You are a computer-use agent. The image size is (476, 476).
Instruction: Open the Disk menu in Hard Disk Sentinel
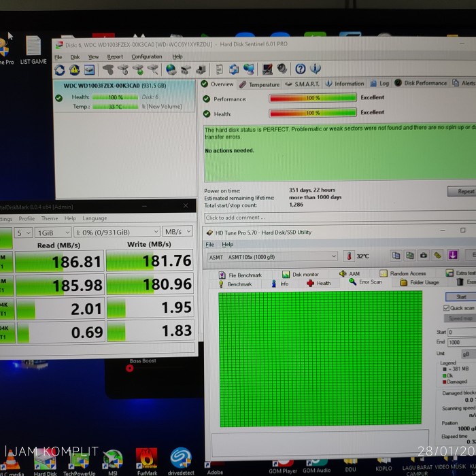75,57
